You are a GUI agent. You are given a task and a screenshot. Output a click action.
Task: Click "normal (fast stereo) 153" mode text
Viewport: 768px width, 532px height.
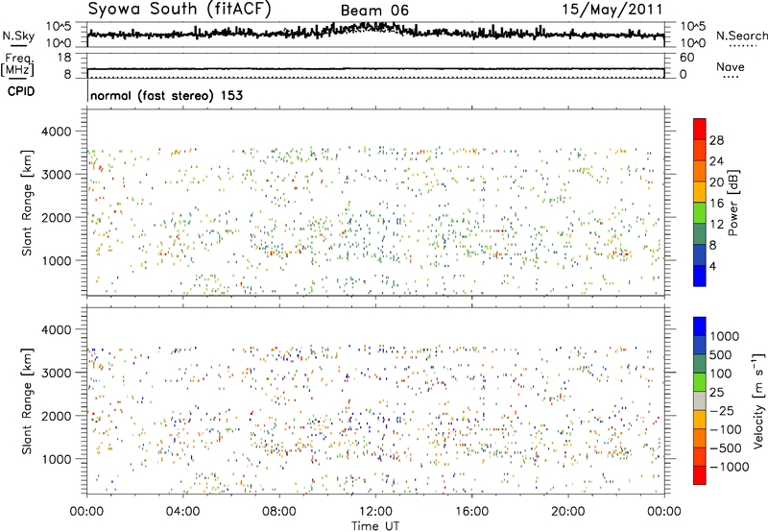(166, 95)
